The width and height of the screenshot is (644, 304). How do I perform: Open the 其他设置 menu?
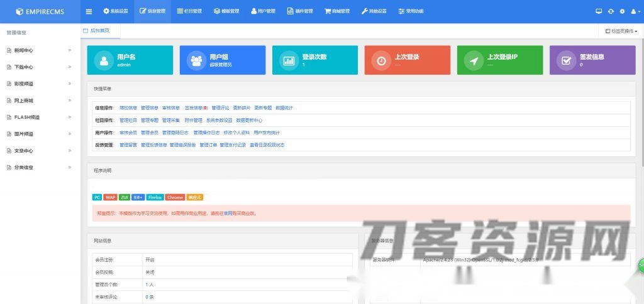[374, 11]
